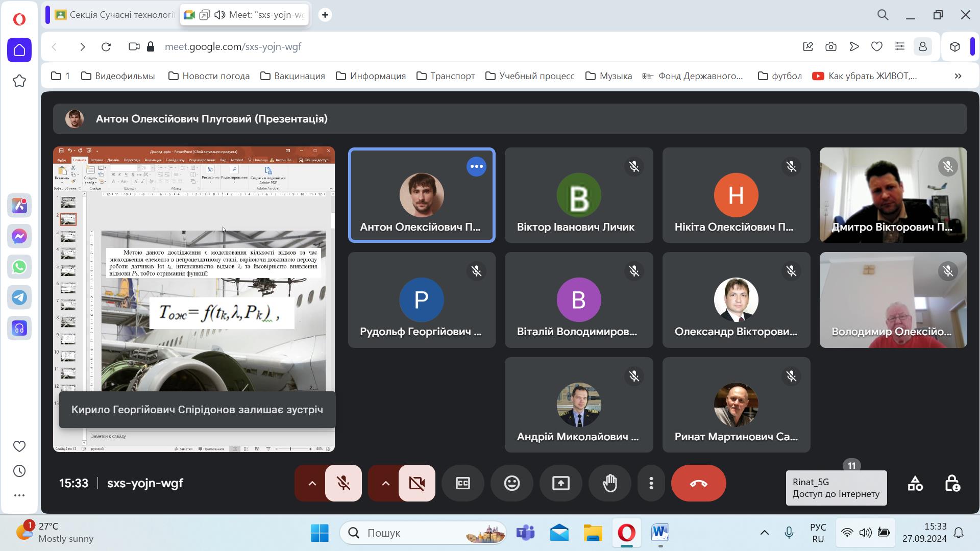This screenshot has width=980, height=551.
Task: Open the emoji reactions panel
Action: point(512,483)
